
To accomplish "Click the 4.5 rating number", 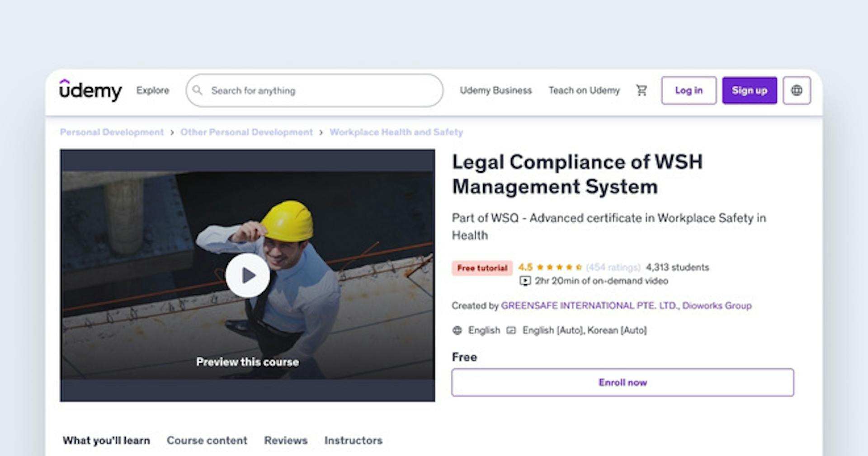I will 525,267.
